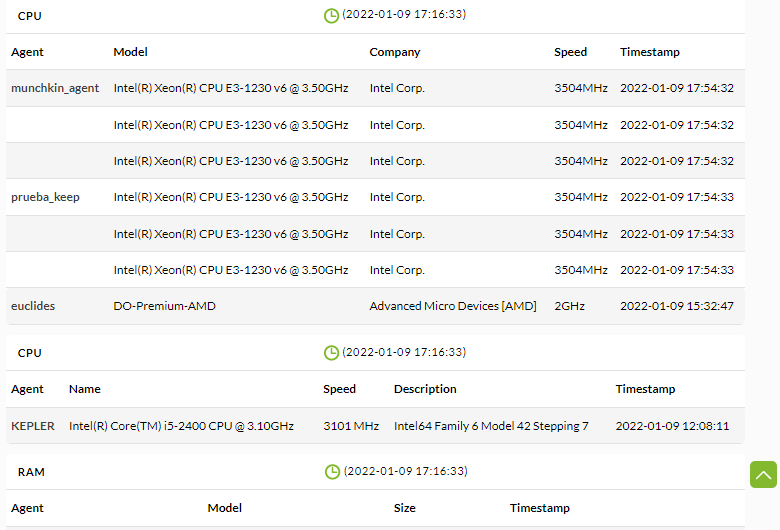Select the euclides agent row
The image size is (780, 530).
[375, 306]
